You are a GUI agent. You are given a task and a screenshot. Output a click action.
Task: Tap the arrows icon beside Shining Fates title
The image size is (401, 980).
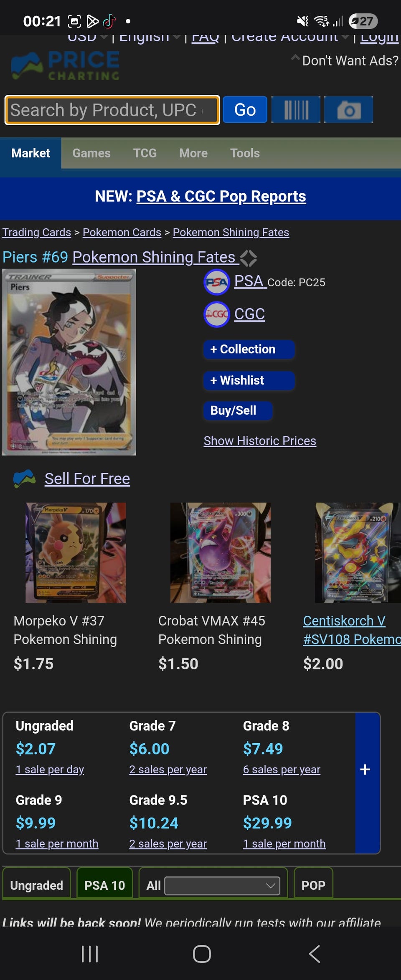pyautogui.click(x=249, y=258)
